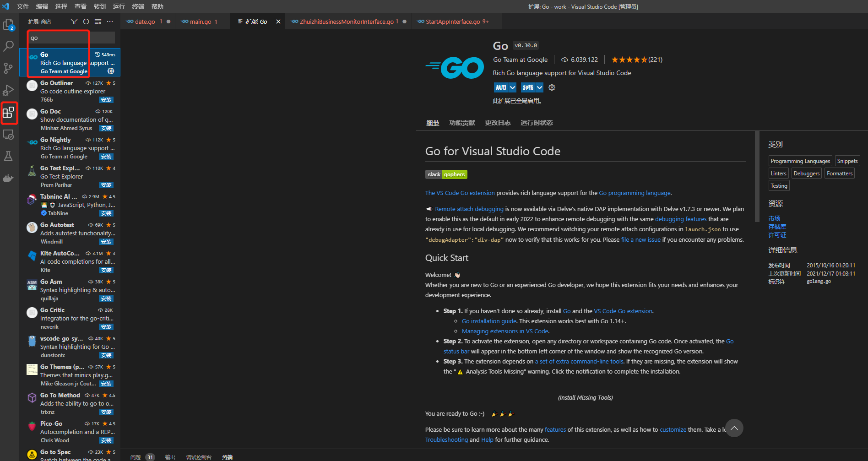868x461 pixels.
Task: Click the Formatters category tag
Action: coord(840,174)
